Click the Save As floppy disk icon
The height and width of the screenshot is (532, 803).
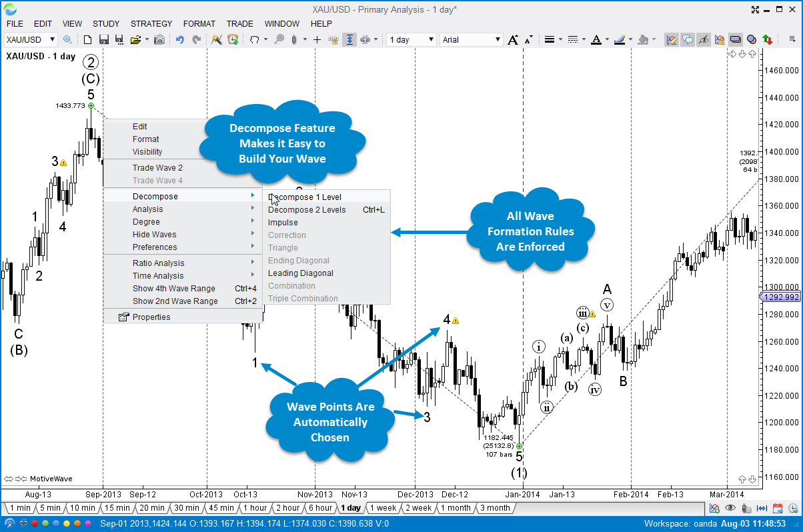(x=119, y=40)
